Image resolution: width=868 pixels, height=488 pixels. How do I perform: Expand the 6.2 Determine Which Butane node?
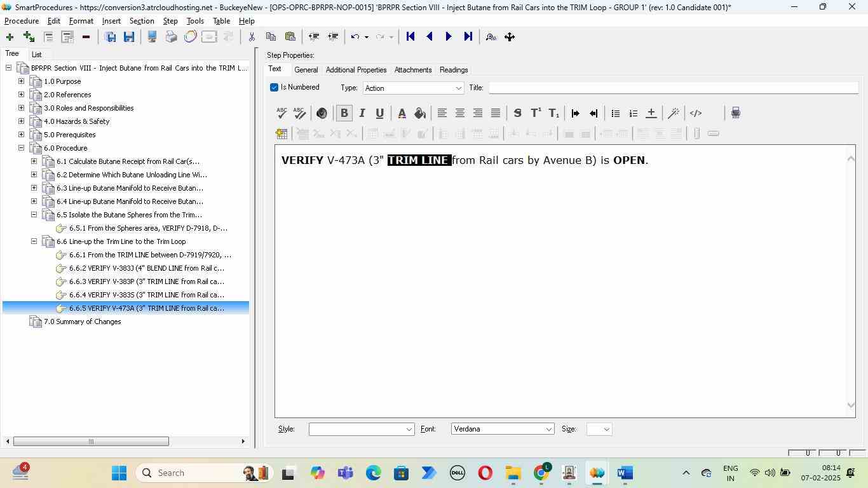tap(34, 175)
